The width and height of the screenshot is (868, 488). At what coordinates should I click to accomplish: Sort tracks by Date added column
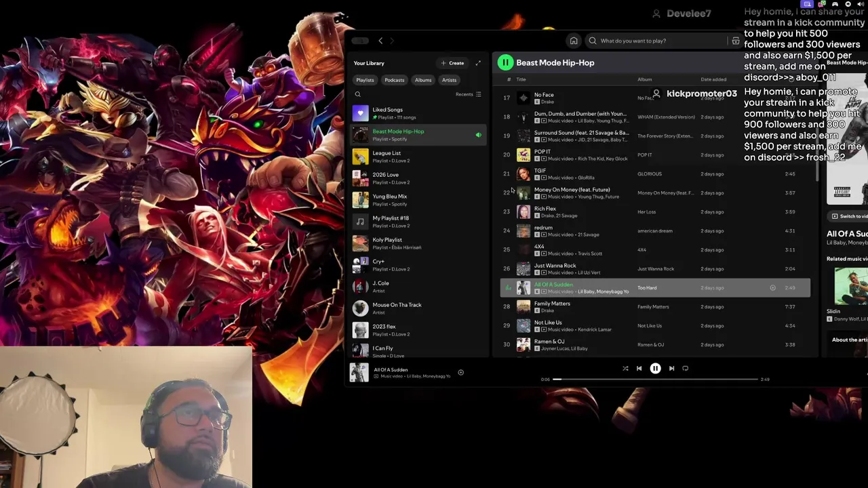tap(713, 79)
